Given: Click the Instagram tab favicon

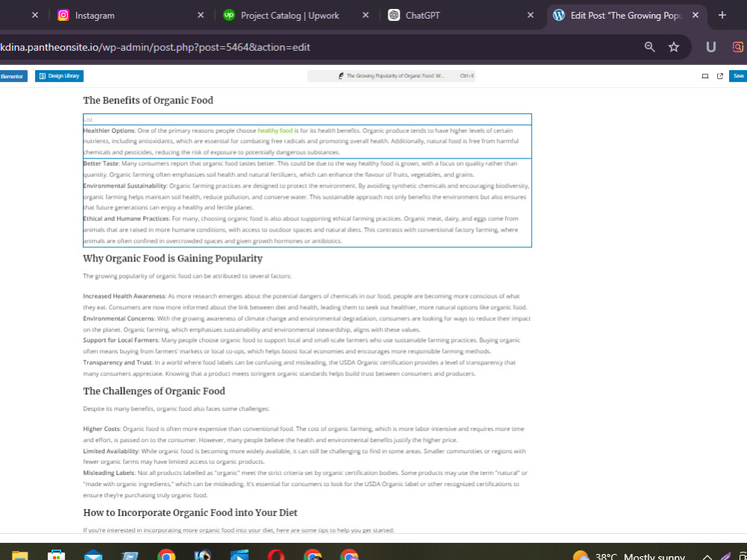Looking at the screenshot, I should [x=63, y=15].
